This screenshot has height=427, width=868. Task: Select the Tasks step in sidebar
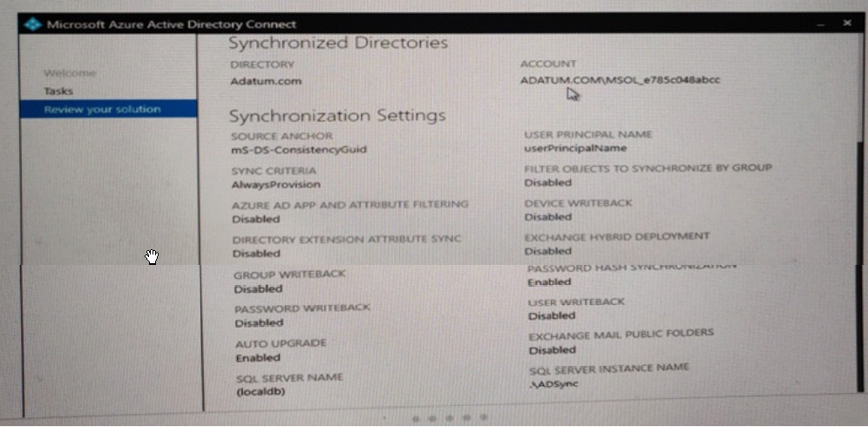click(58, 91)
